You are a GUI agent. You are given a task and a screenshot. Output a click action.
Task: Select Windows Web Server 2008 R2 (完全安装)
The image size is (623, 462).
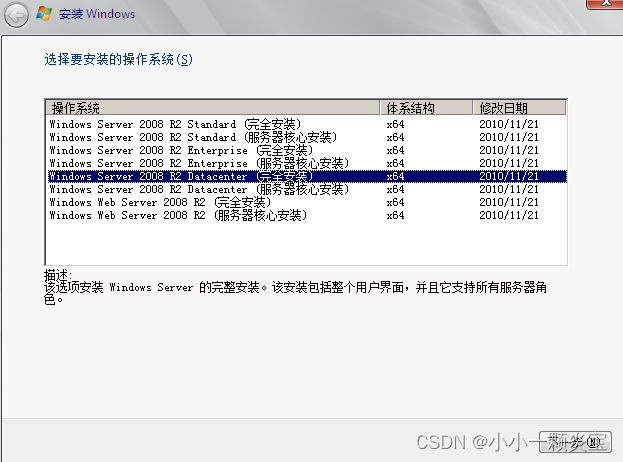tap(307, 202)
